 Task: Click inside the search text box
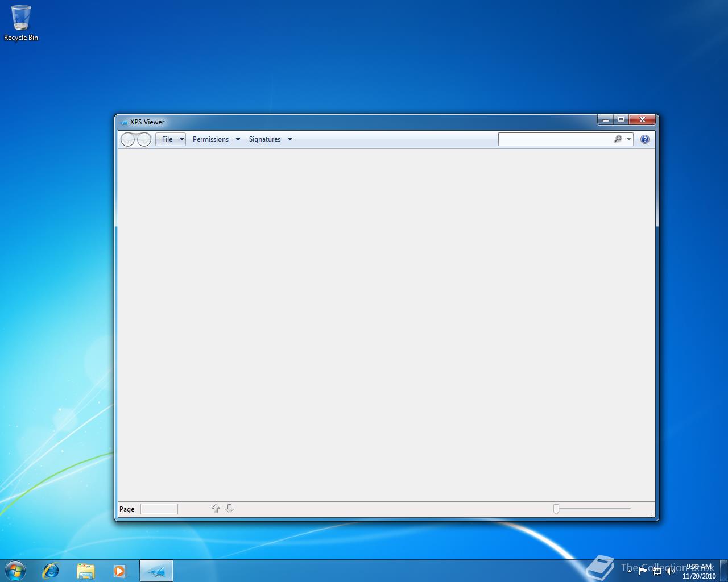[x=555, y=139]
